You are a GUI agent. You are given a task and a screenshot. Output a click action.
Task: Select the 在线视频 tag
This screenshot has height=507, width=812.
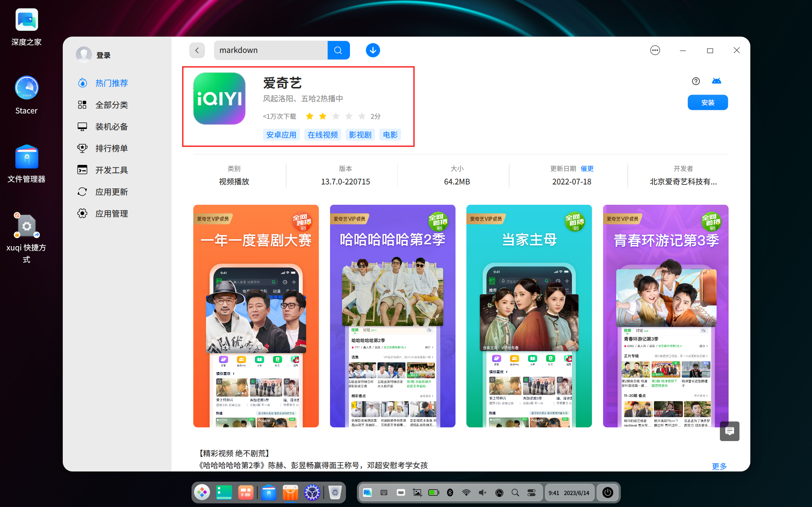pos(322,134)
